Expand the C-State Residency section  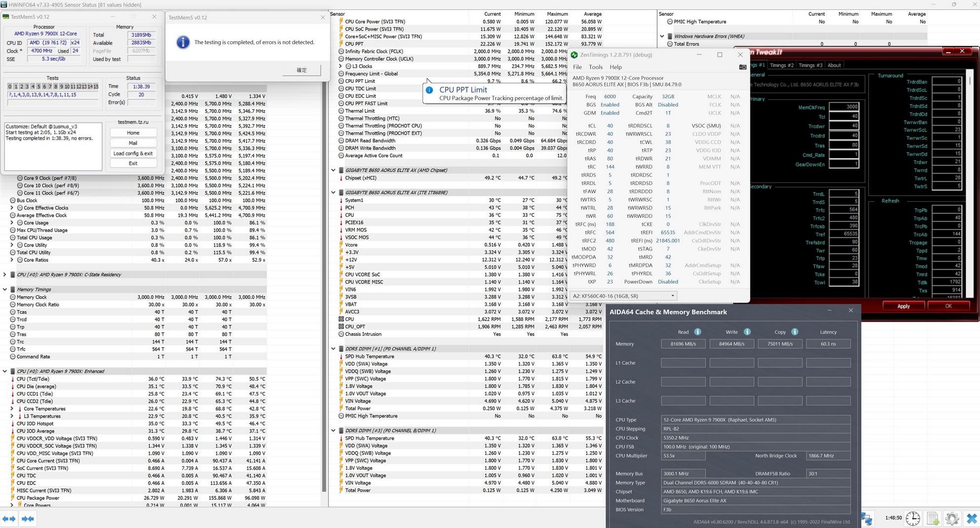(5, 275)
